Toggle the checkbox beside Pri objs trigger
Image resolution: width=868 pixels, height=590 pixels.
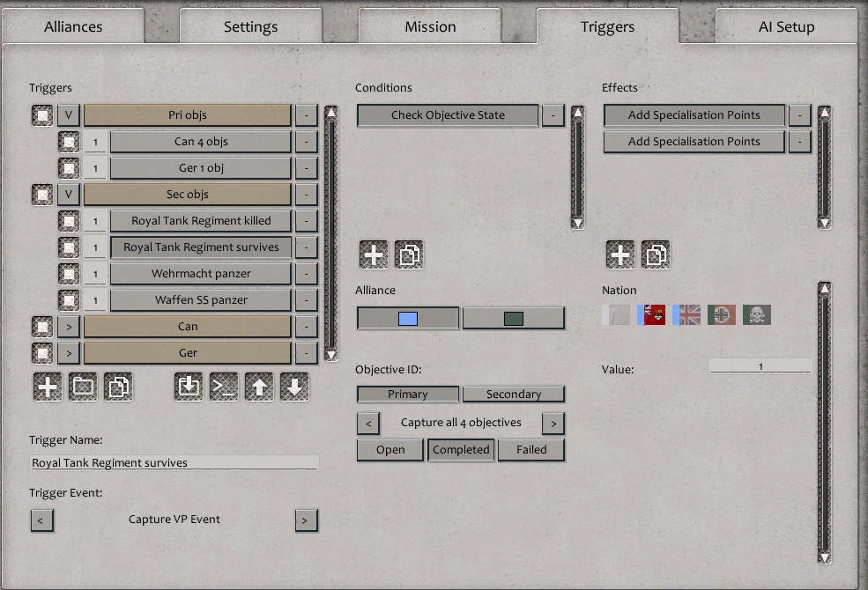pyautogui.click(x=41, y=114)
